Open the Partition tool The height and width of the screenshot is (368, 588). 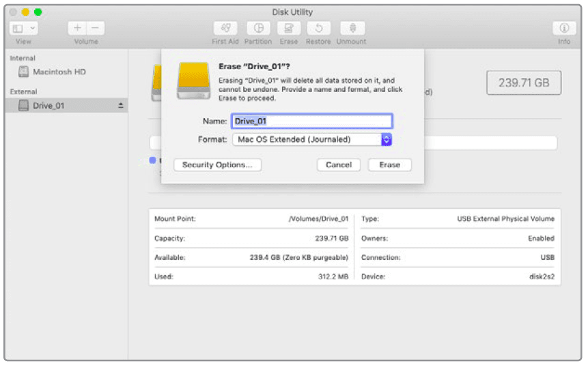click(x=258, y=29)
